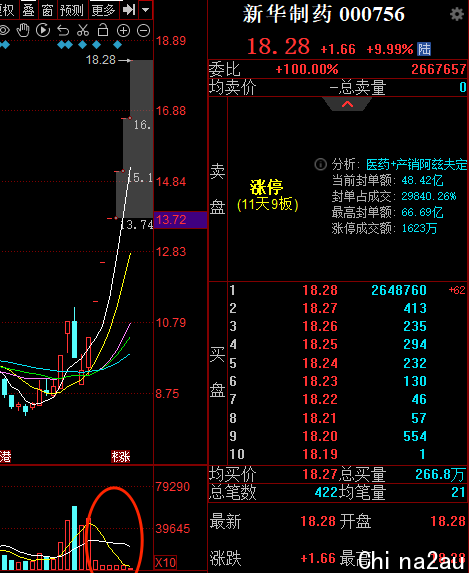The image size is (469, 573).
Task: Click the undo arrow icon
Action: pos(63,30)
